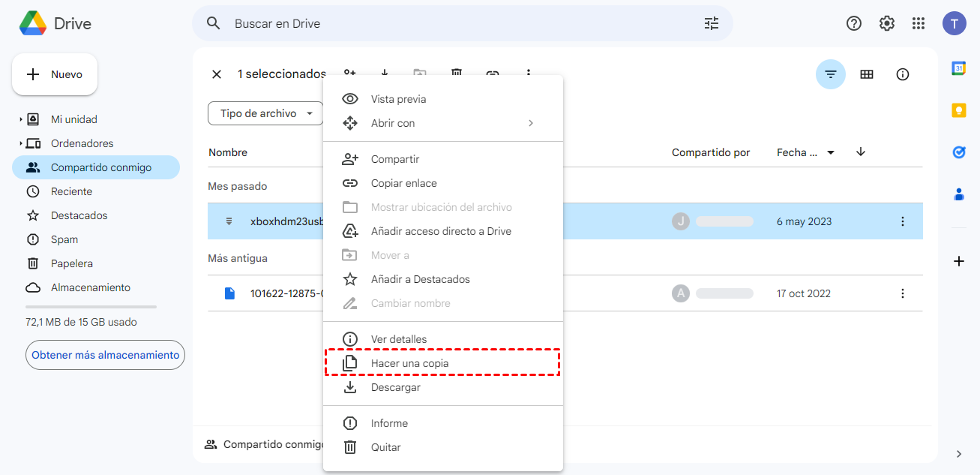
Task: Click storage usage progress bar
Action: pos(91,307)
